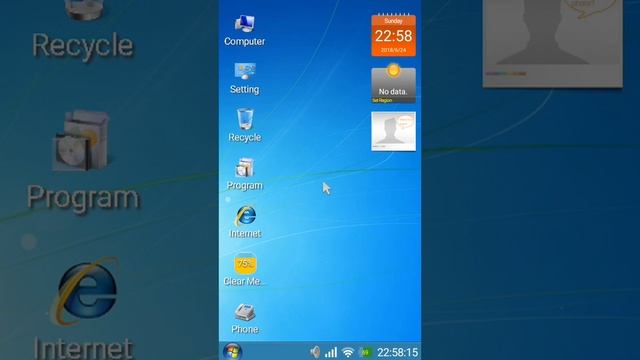Launch the sharp Internet Explorer icon in center screen
The width and height of the screenshot is (640, 360).
[x=245, y=222]
